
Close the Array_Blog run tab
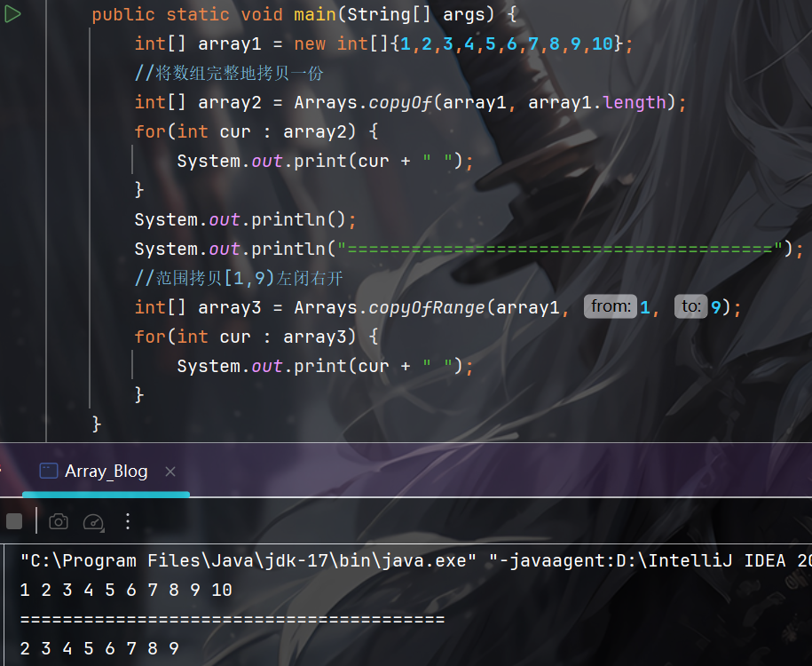tap(169, 472)
